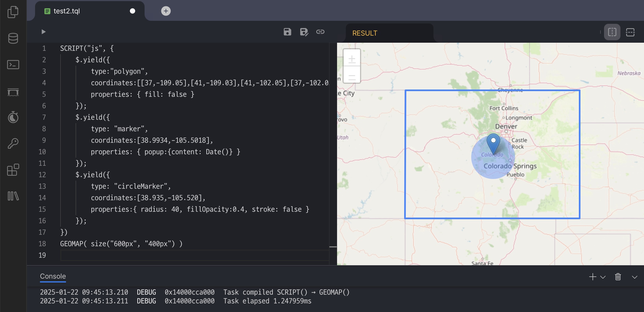Image resolution: width=644 pixels, height=312 pixels.
Task: Run the TQL script with the play button
Action: [x=43, y=32]
